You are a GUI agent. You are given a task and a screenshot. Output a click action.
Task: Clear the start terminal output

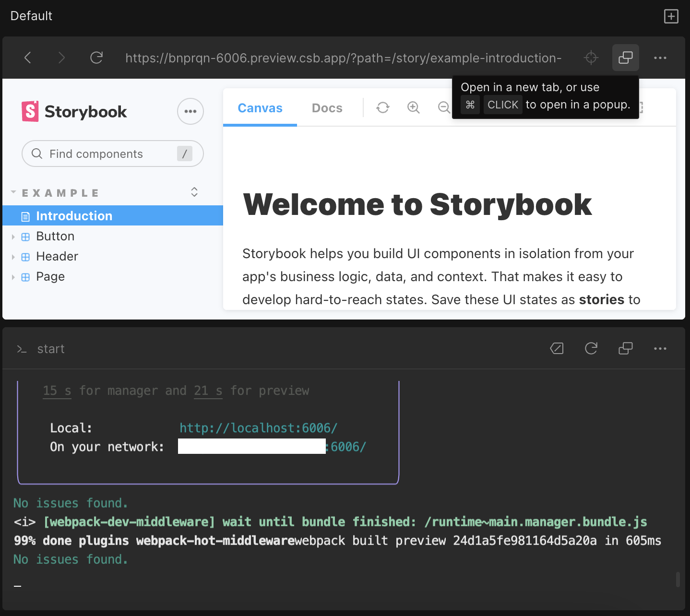coord(557,348)
